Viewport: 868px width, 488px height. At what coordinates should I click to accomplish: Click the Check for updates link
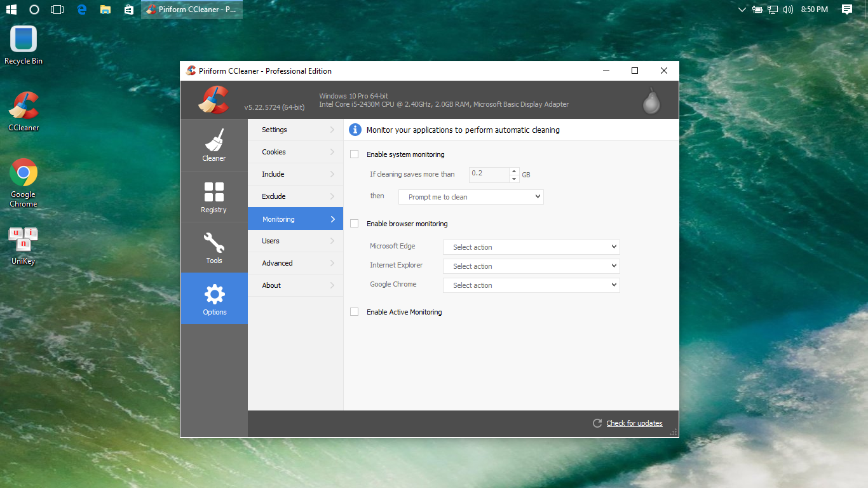coord(634,423)
